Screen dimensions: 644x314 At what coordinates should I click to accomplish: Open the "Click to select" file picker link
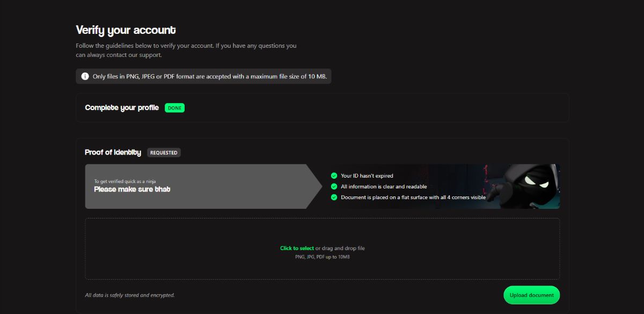(x=297, y=248)
